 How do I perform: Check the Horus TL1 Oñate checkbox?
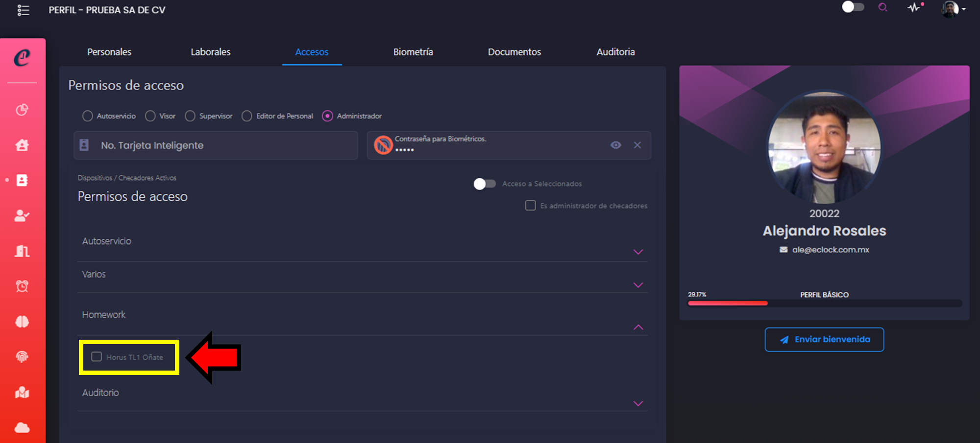coord(97,357)
